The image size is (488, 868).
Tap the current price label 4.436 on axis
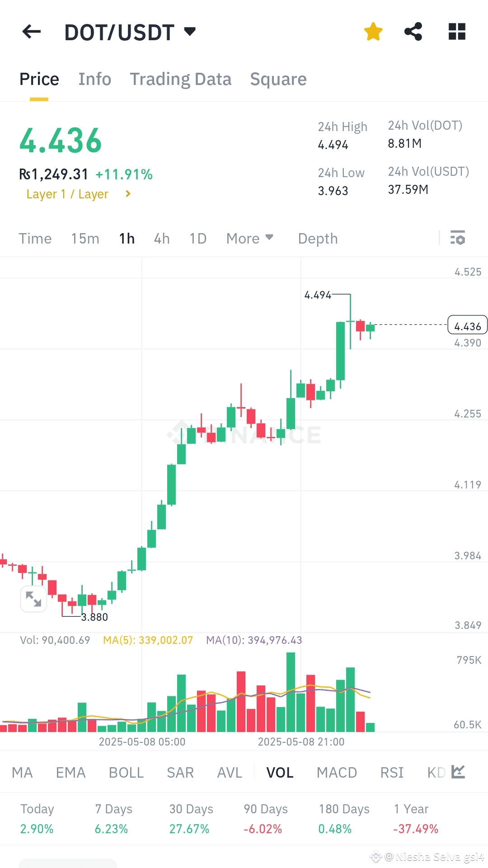pos(467,325)
